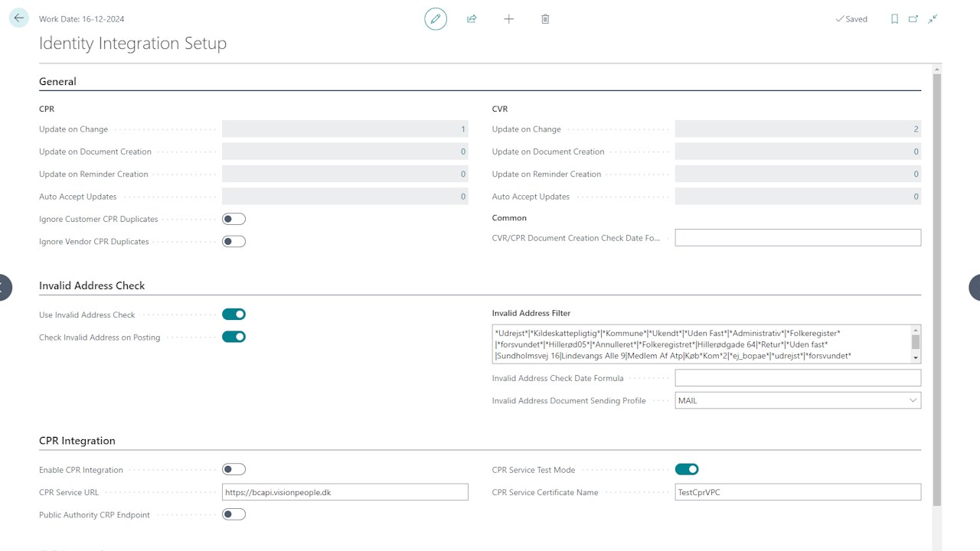
Task: Click the Invalid Address Filter label
Action: (x=531, y=313)
